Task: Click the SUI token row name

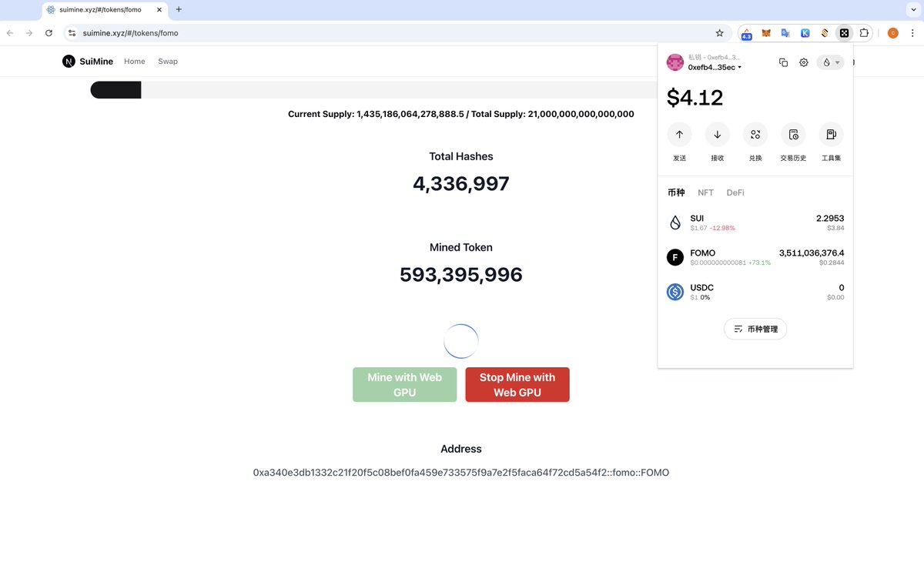Action: click(697, 218)
